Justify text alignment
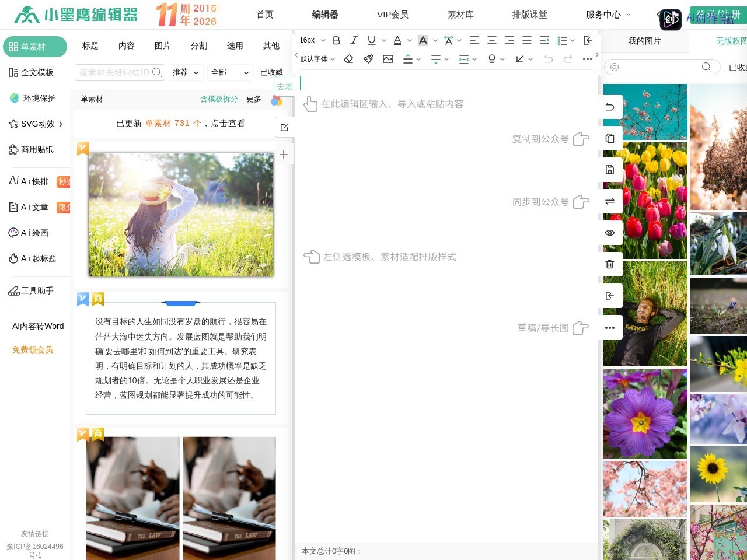The image size is (747, 560). [527, 40]
